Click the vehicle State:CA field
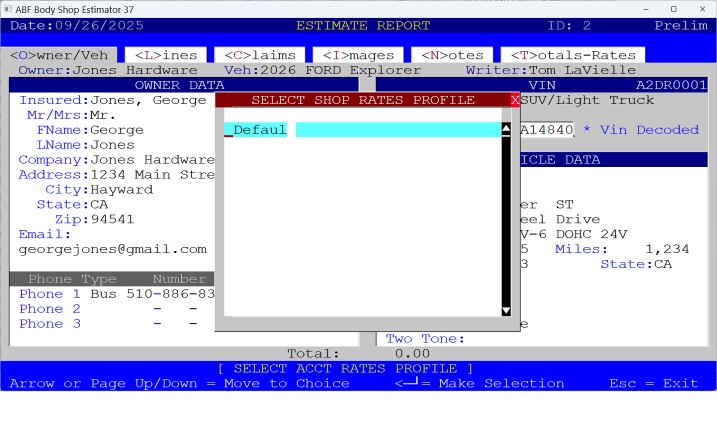This screenshot has width=717, height=429. tap(636, 264)
